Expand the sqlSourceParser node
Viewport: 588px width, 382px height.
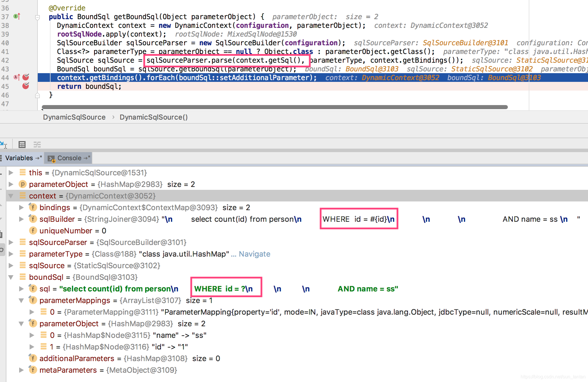pyautogui.click(x=11, y=242)
